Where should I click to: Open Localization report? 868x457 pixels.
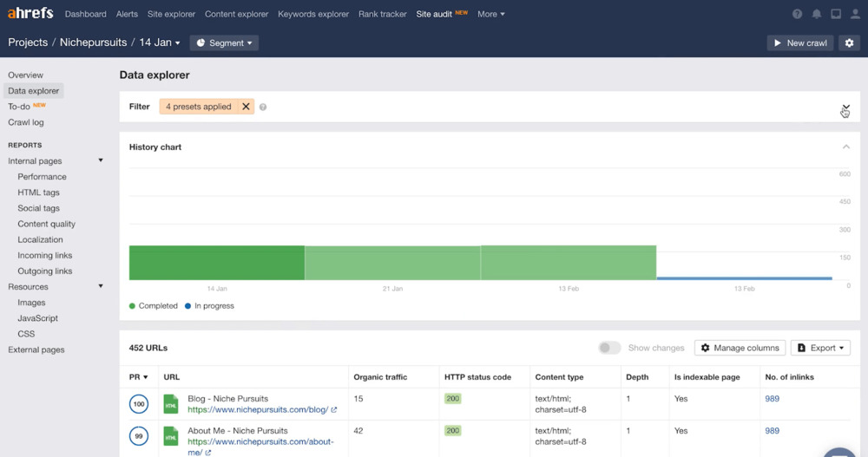[x=40, y=239]
